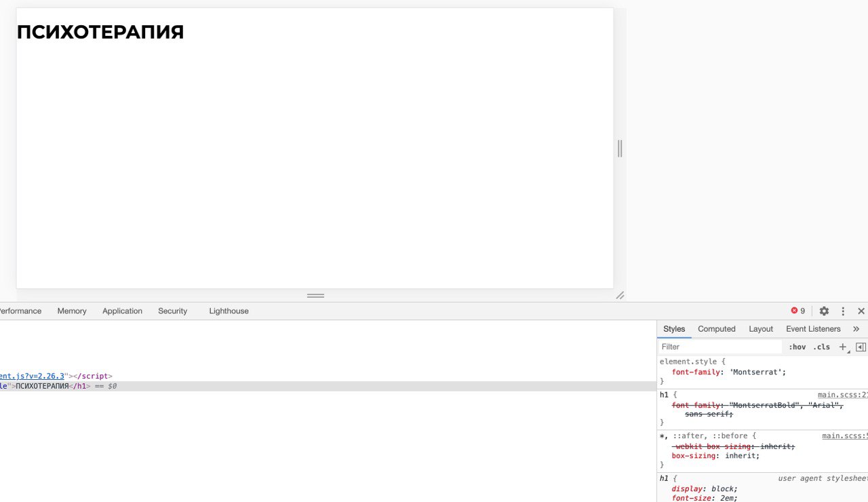Select the ПСИХОТЕРАПИЯ h1 node in DOM tree

(328, 386)
